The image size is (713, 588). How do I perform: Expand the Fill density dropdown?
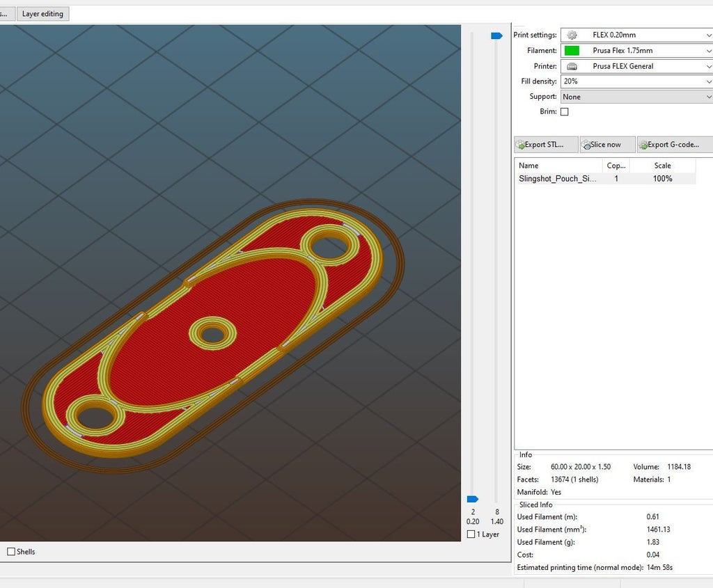point(708,82)
